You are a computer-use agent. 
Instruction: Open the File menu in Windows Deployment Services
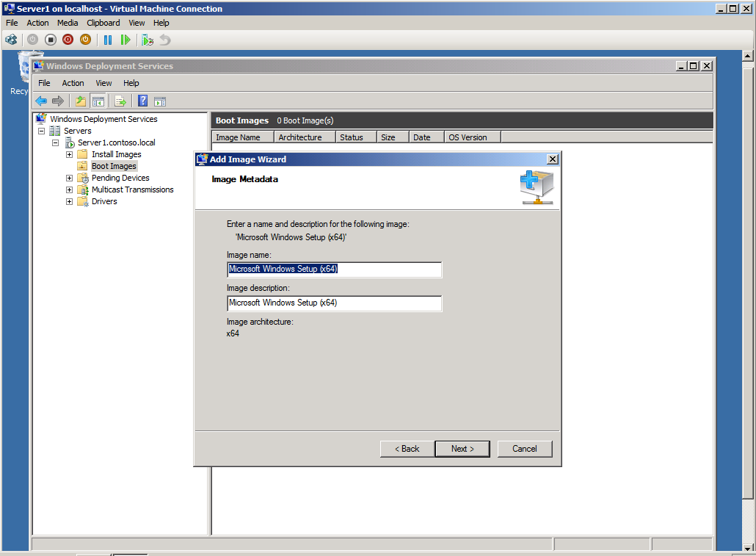tap(44, 83)
